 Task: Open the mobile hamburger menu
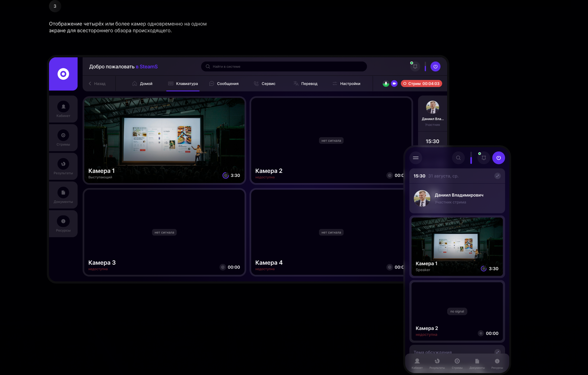point(416,158)
